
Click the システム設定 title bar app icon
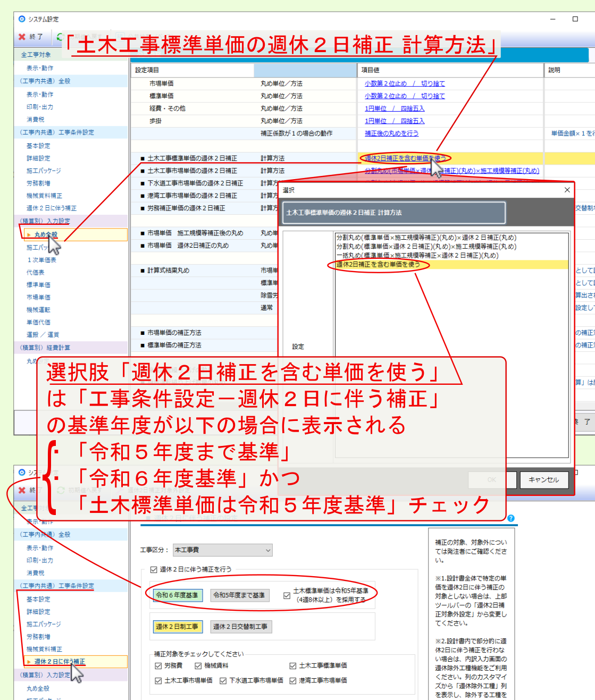[22, 19]
